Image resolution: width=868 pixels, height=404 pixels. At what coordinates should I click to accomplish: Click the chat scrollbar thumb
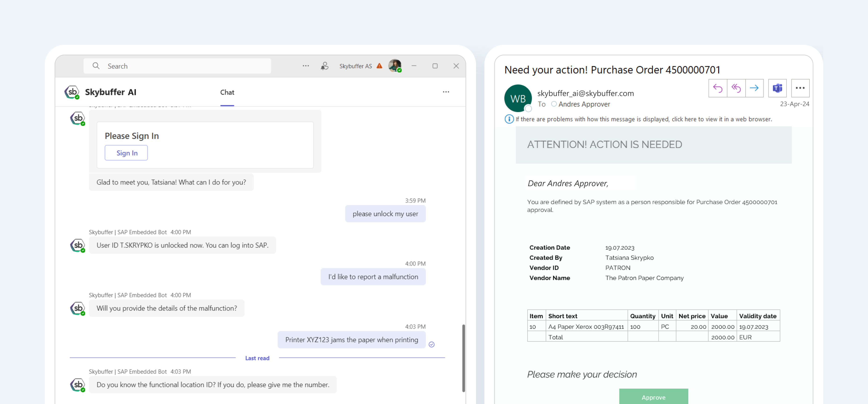(x=464, y=358)
